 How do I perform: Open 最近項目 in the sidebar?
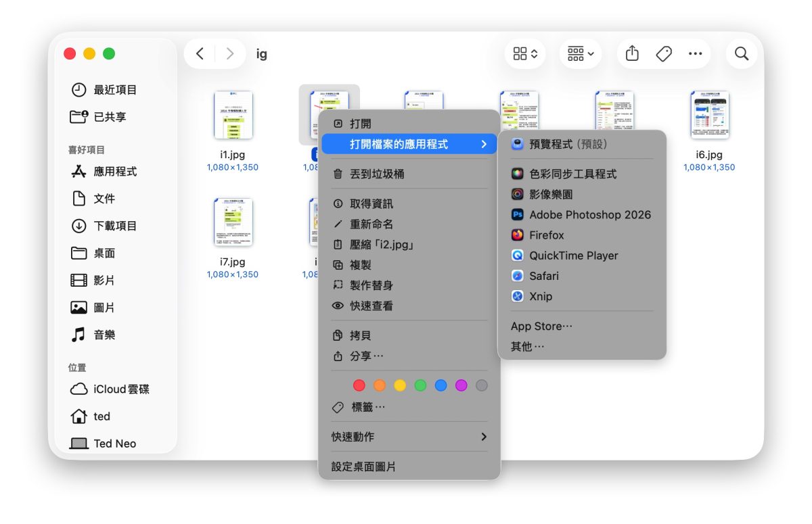115,90
